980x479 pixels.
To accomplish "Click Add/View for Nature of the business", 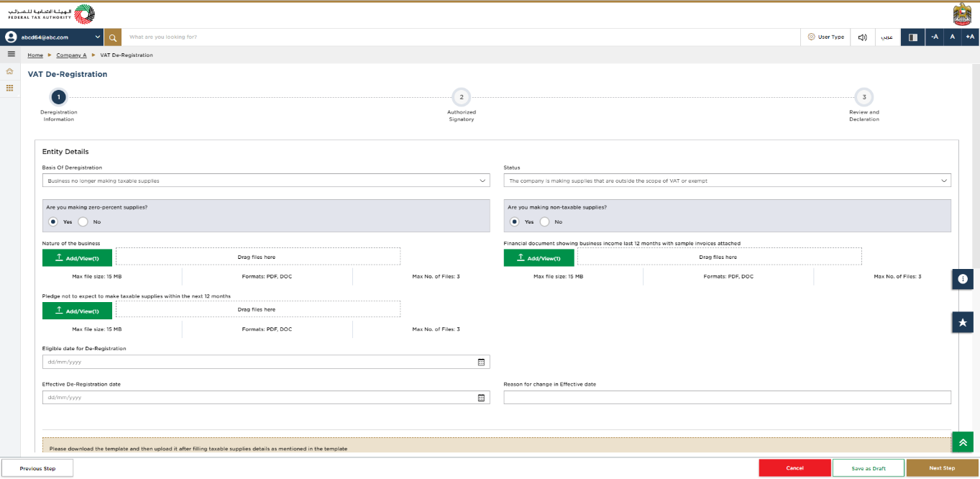I will [x=77, y=257].
